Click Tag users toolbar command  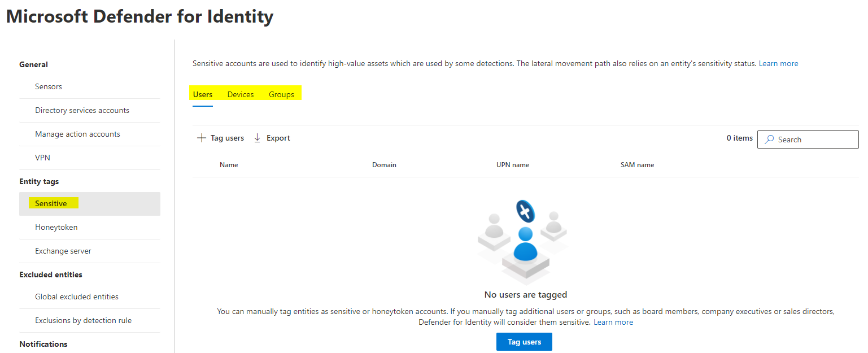[x=221, y=138]
